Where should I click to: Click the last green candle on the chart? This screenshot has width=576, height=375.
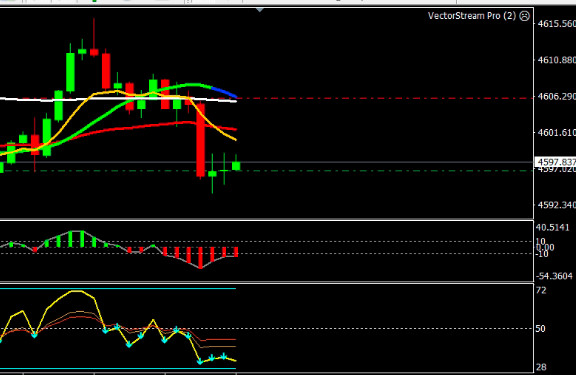click(x=236, y=166)
